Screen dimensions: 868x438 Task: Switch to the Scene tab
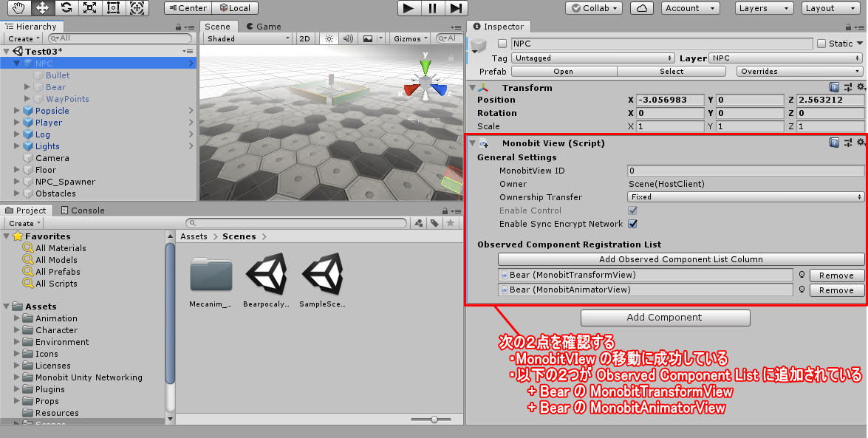pyautogui.click(x=217, y=27)
